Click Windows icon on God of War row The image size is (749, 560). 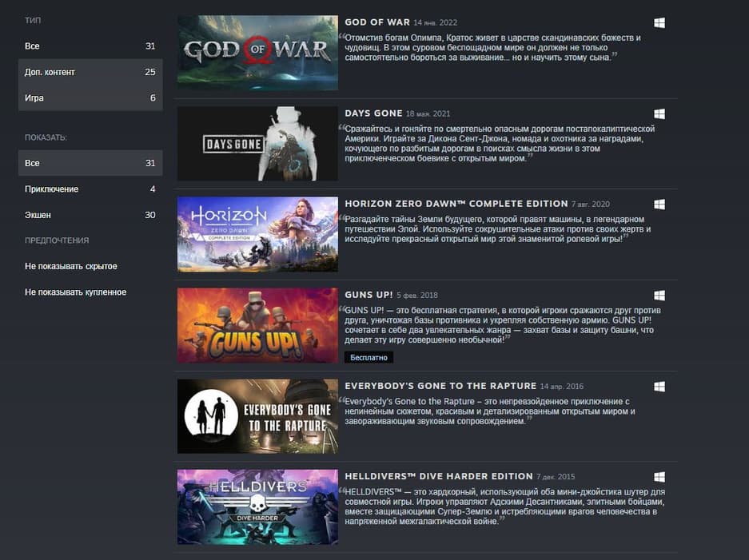click(659, 23)
